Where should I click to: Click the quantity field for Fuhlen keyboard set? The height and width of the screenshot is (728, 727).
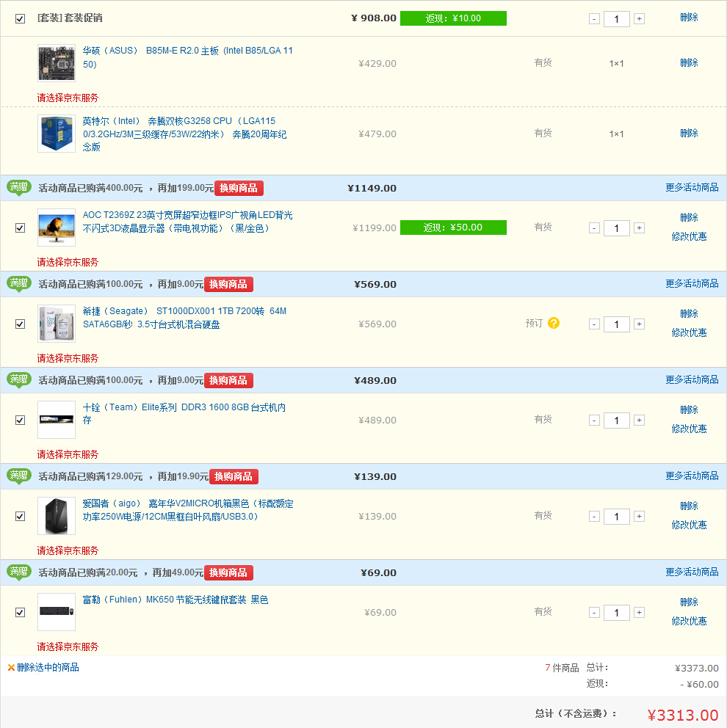[616, 612]
